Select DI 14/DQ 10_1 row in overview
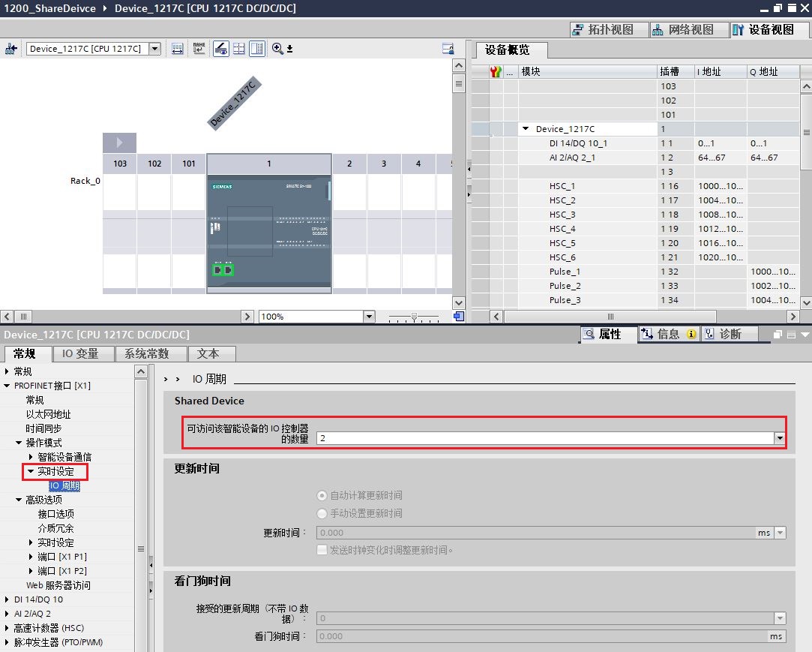The height and width of the screenshot is (652, 812). click(x=634, y=143)
